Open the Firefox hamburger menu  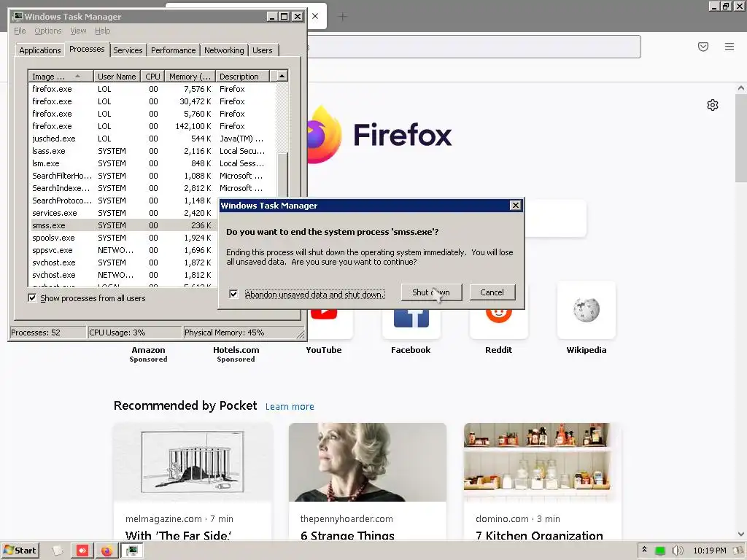729,47
